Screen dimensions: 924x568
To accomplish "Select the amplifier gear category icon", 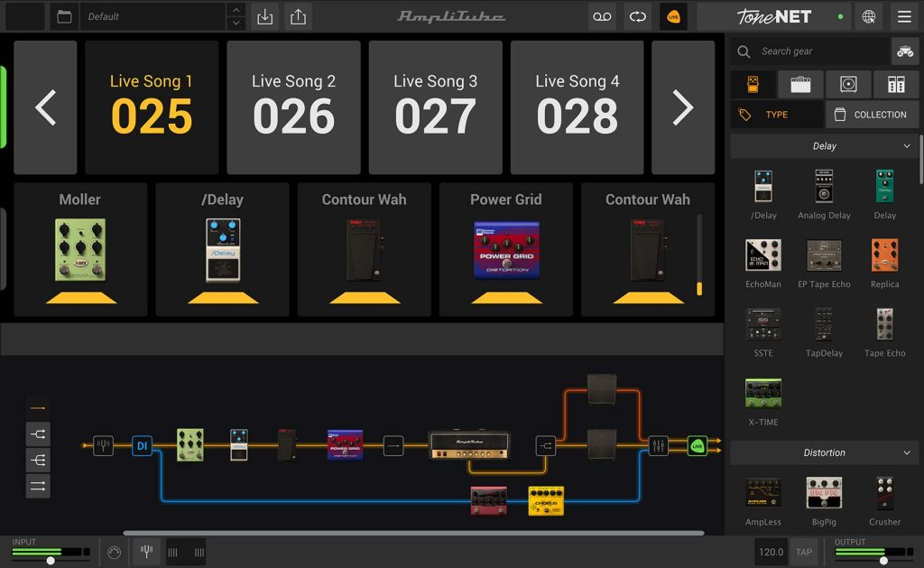I will (800, 84).
